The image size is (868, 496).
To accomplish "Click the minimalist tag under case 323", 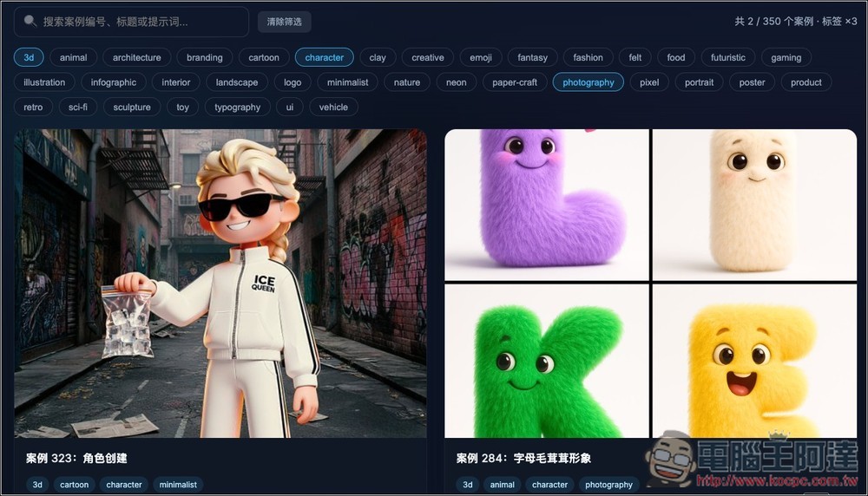I will click(x=177, y=485).
